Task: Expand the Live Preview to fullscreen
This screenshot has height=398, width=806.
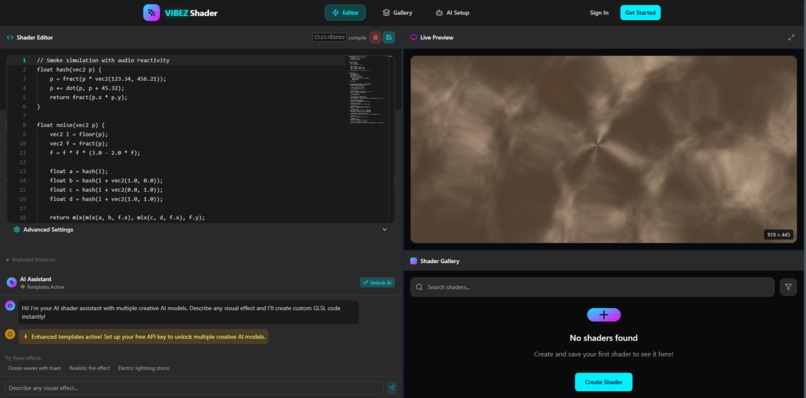Action: coord(791,38)
